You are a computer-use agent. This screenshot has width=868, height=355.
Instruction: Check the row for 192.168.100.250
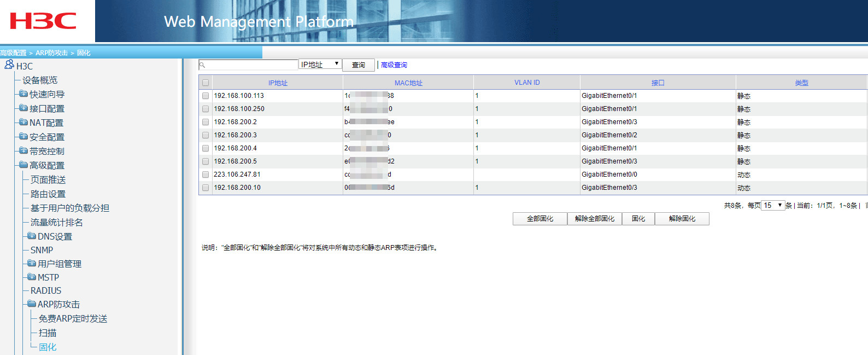(x=206, y=109)
